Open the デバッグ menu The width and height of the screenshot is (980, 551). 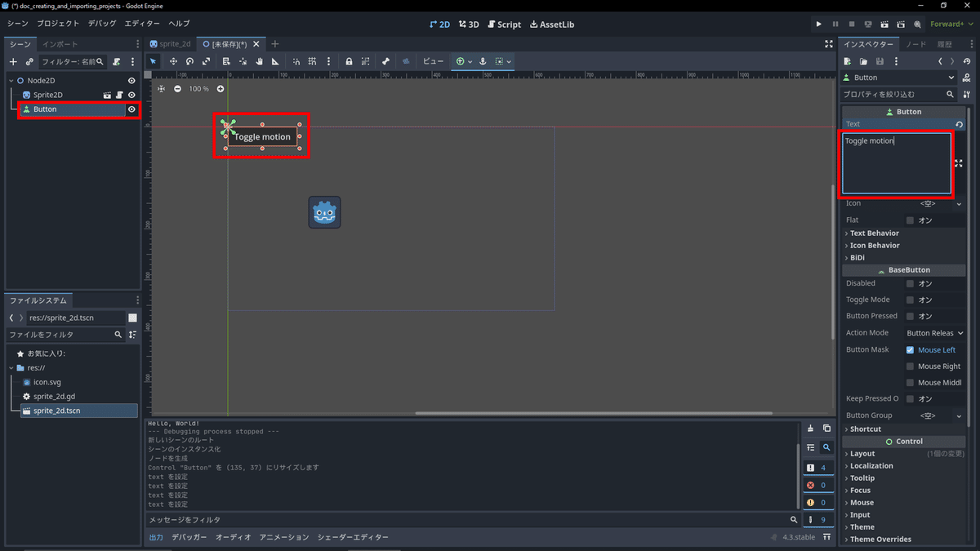pos(102,24)
